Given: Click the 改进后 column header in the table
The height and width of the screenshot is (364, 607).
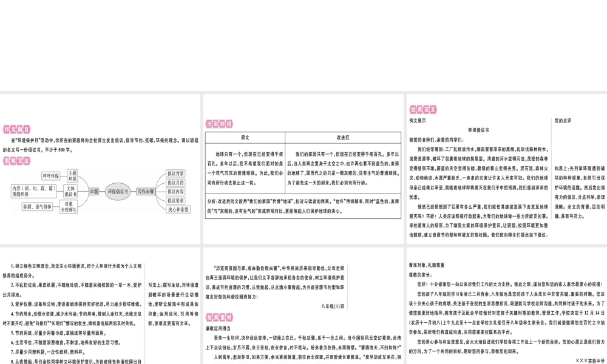Looking at the screenshot, I should tap(343, 138).
